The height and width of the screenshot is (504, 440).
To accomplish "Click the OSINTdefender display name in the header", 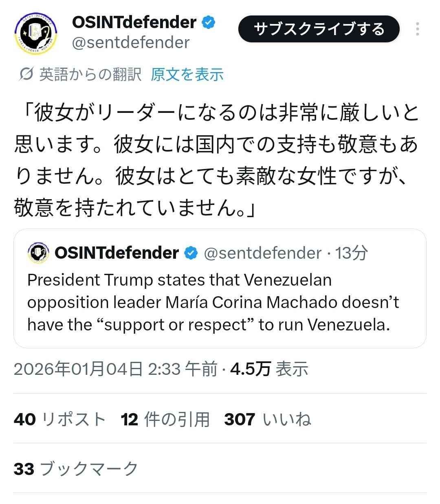I will [134, 22].
